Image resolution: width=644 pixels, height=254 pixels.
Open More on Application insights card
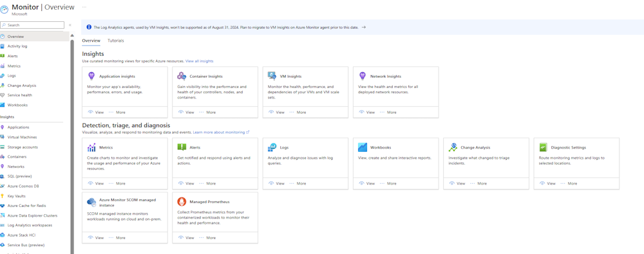(x=117, y=112)
